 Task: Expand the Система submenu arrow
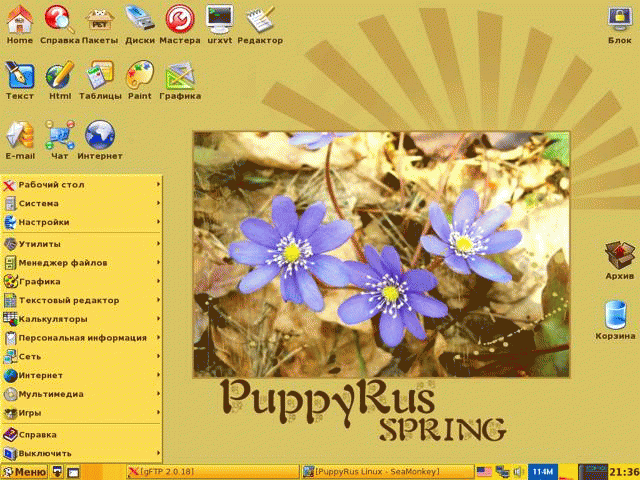pos(158,203)
